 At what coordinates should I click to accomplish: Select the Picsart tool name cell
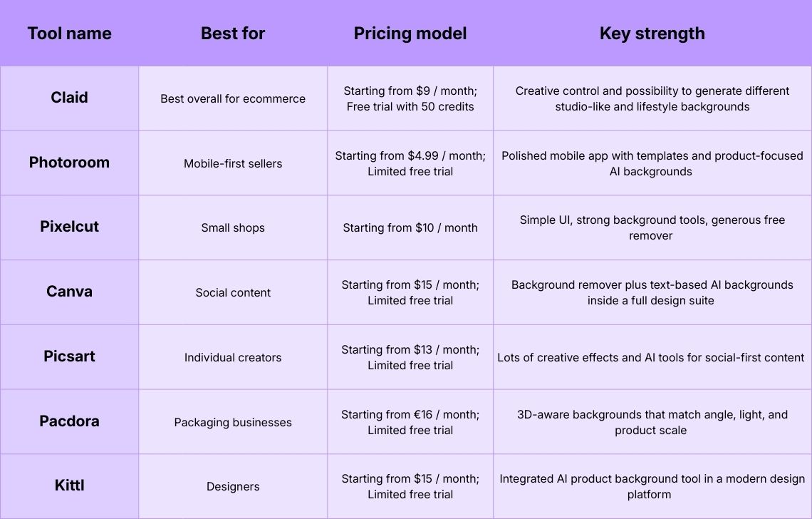click(x=69, y=356)
